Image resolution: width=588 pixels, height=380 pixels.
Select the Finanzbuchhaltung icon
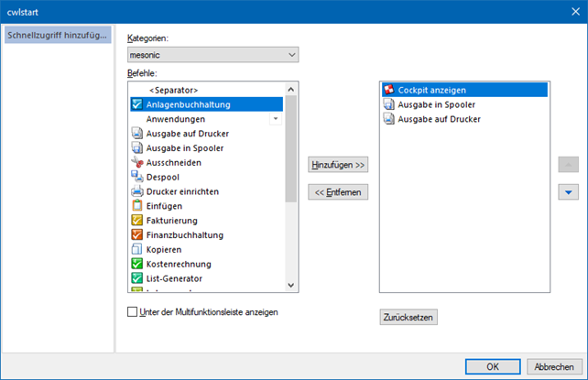pyautogui.click(x=137, y=235)
